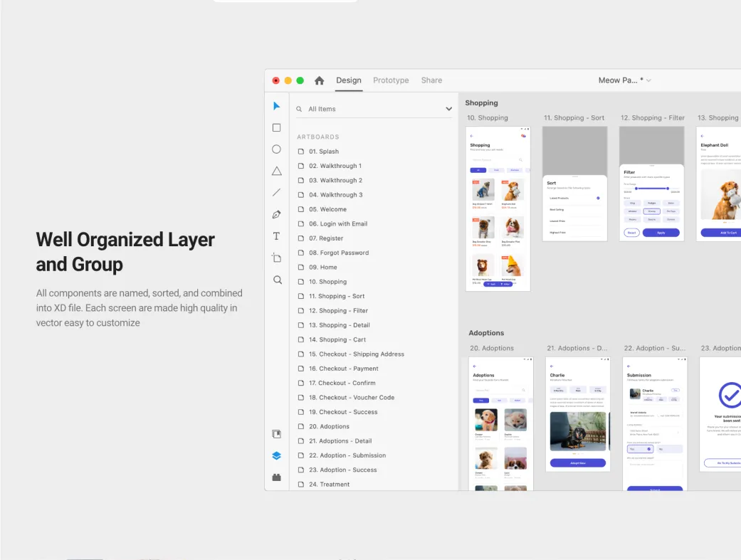Switch to the Share tab
741x560 pixels.
431,80
